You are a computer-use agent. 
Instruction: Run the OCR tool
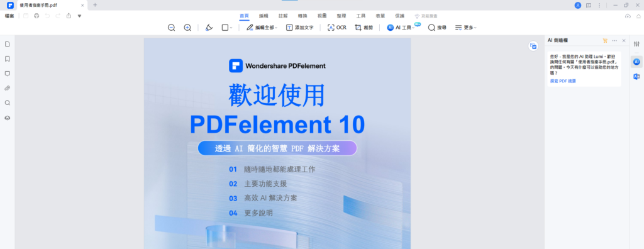point(337,28)
